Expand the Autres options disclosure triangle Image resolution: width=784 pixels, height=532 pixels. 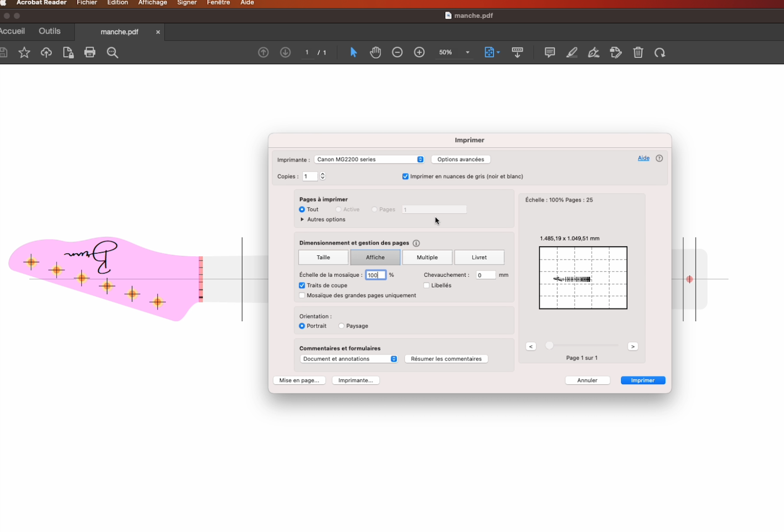tap(302, 220)
